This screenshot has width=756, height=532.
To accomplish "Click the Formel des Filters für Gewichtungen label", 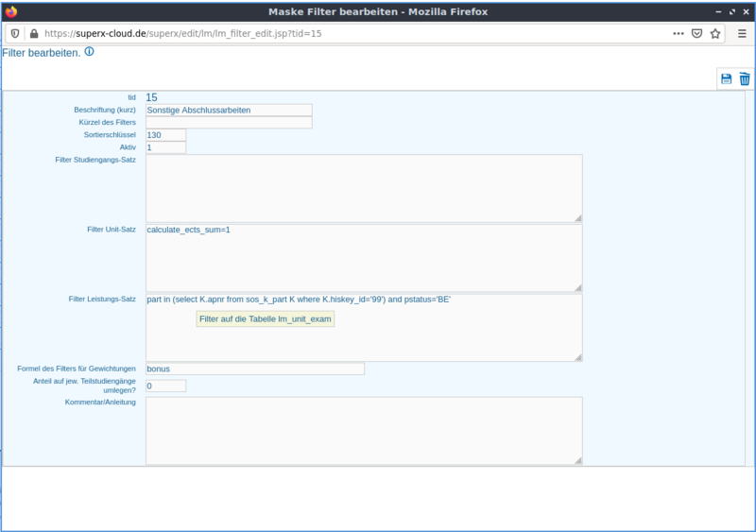I will click(77, 369).
